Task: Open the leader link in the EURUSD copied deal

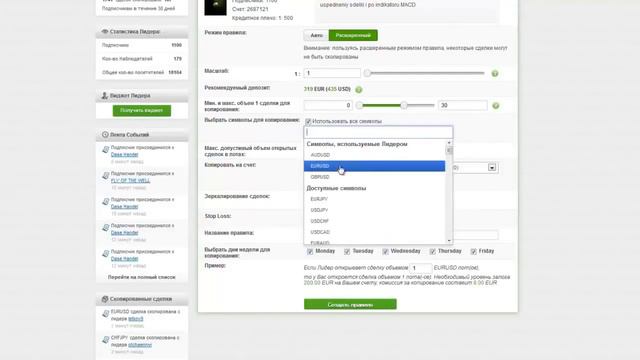Action: coord(136,319)
